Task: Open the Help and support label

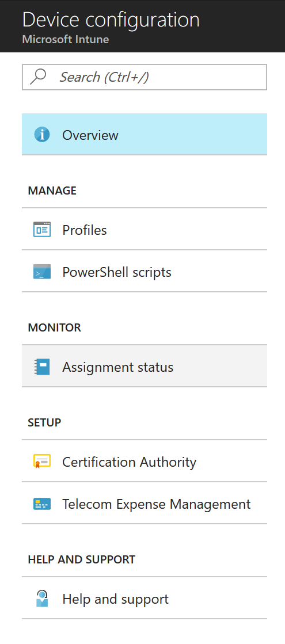Action: tap(115, 599)
